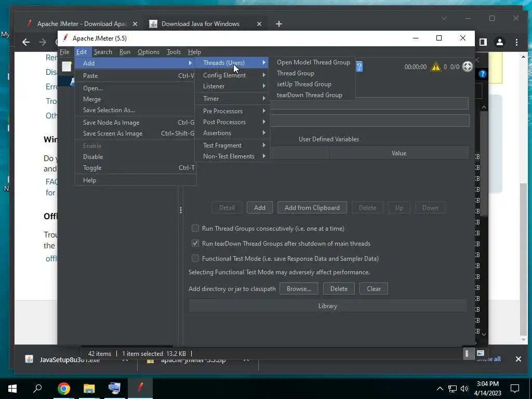Image resolution: width=532 pixels, height=399 pixels.
Task: Uncheck Run tearDown Thread Groups after shutdown
Action: 195,243
